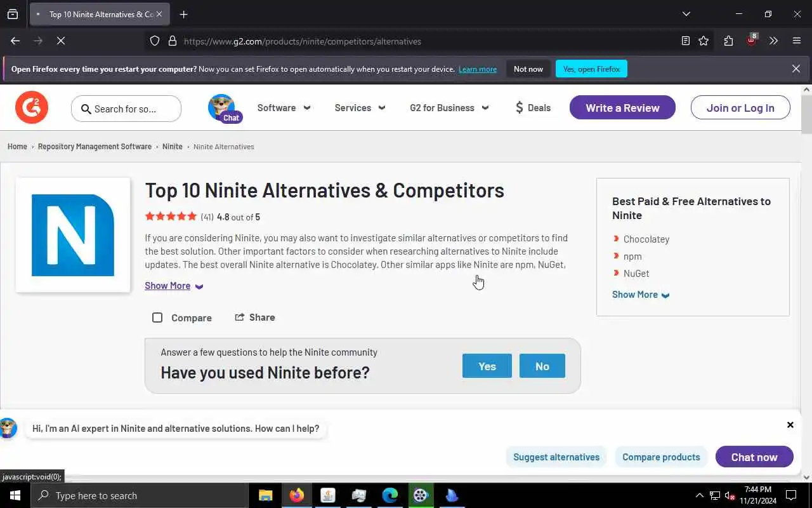
Task: Answer No to used Ninite before
Action: [x=542, y=366]
